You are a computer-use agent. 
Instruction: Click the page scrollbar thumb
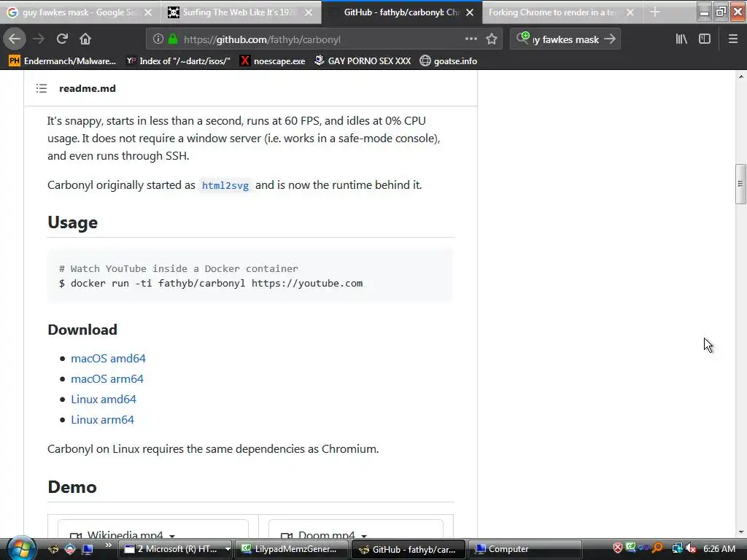pos(740,184)
